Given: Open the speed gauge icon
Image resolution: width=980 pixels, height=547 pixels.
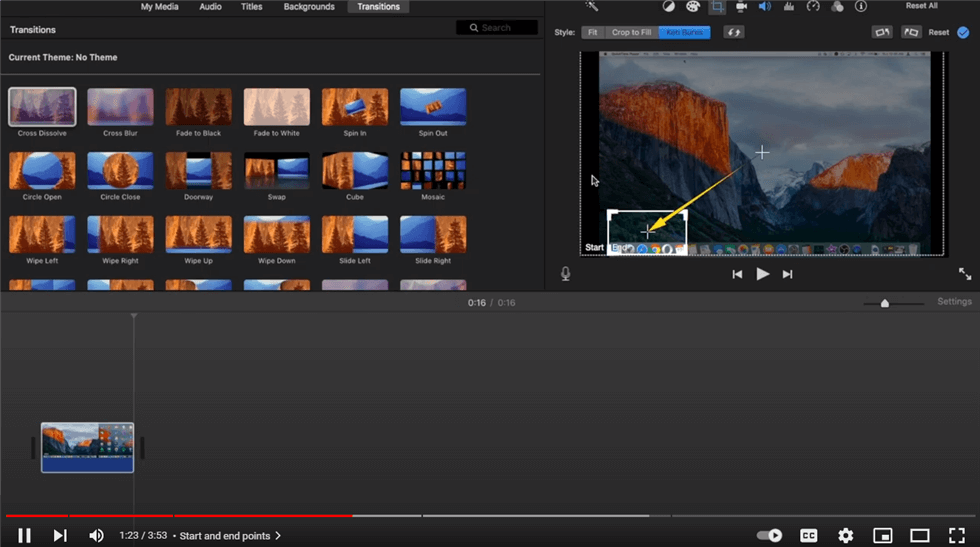Looking at the screenshot, I should (x=812, y=6).
